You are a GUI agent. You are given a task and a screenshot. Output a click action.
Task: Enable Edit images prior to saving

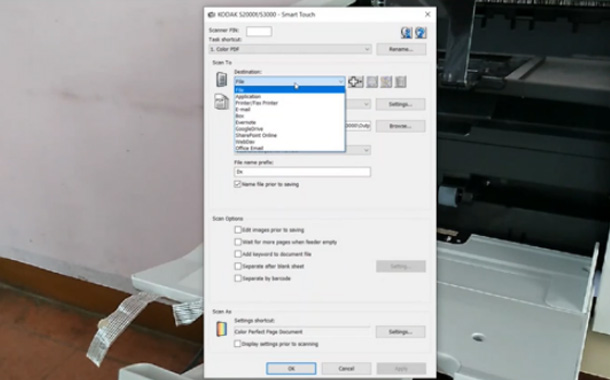click(x=238, y=230)
